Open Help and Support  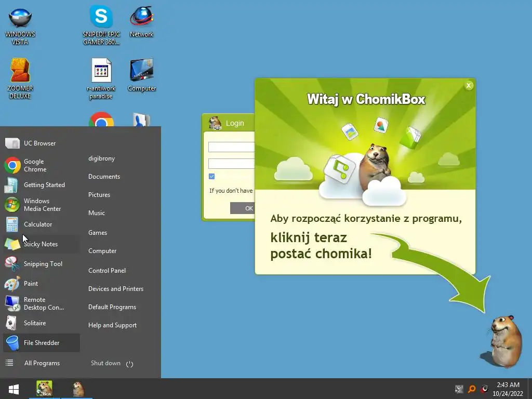click(112, 325)
